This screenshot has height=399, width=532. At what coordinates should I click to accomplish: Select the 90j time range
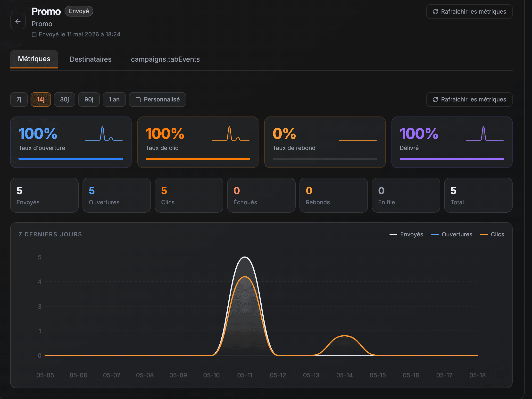tap(89, 100)
